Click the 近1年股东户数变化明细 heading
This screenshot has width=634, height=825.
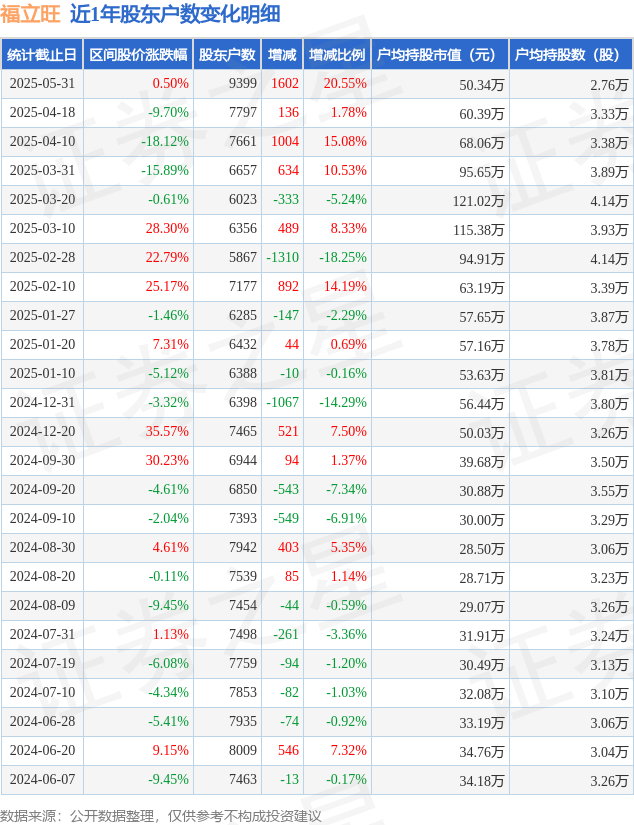click(x=175, y=14)
